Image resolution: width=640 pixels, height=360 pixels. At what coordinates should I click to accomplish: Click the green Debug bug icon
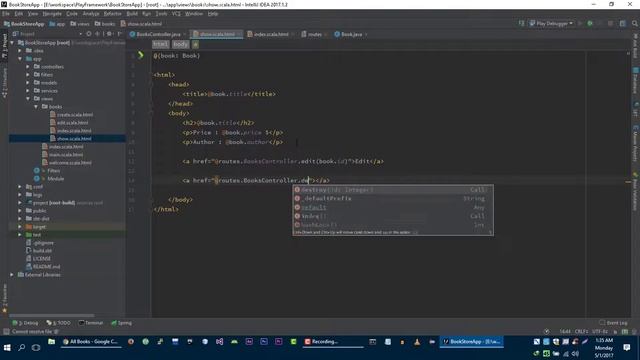pos(590,24)
